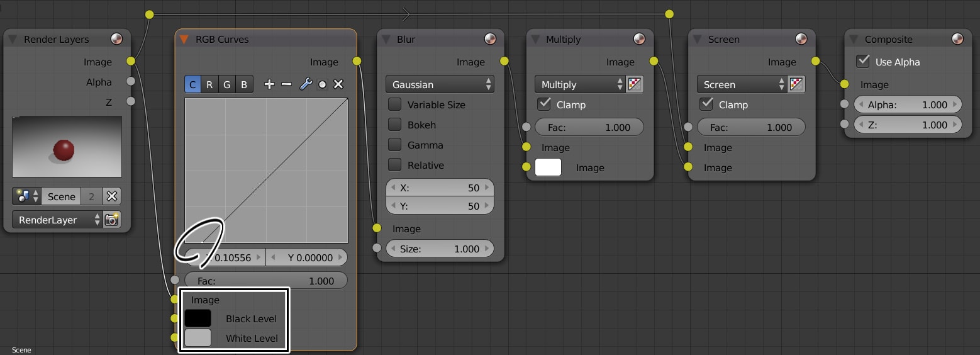Unlink scene with X icon next to Scene
The width and height of the screenshot is (980, 355).
pos(112,196)
